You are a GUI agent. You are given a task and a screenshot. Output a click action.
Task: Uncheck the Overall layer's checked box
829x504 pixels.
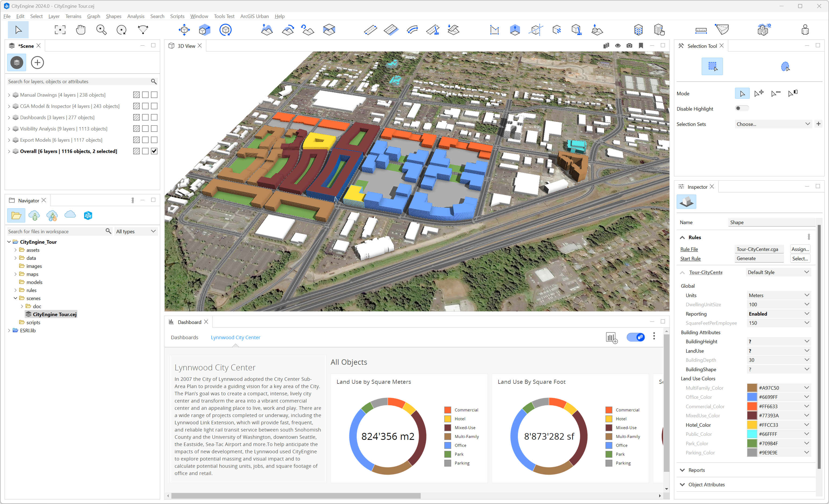pyautogui.click(x=154, y=151)
